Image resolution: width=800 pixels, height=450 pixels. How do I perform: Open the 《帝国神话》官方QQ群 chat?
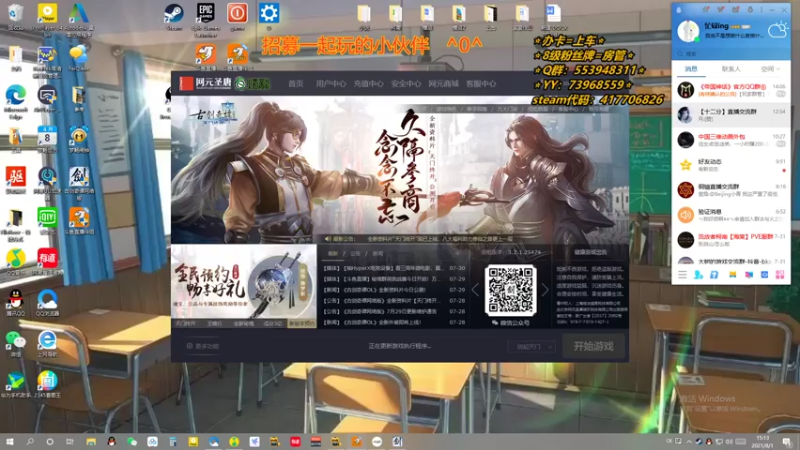[731, 90]
